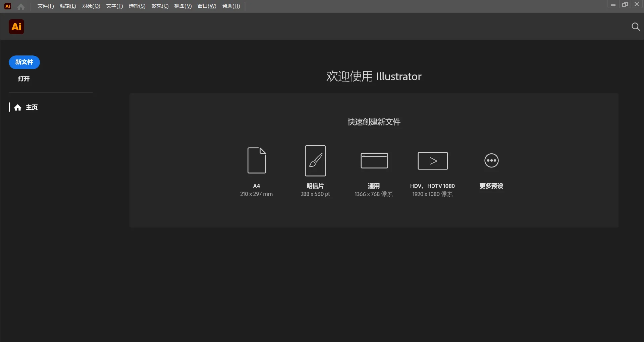Open the 选择(S) menu
The image size is (644, 342).
[x=137, y=6]
